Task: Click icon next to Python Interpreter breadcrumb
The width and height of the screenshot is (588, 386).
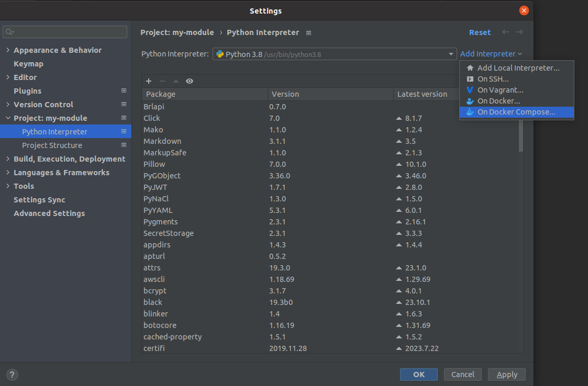Action: pyautogui.click(x=308, y=33)
